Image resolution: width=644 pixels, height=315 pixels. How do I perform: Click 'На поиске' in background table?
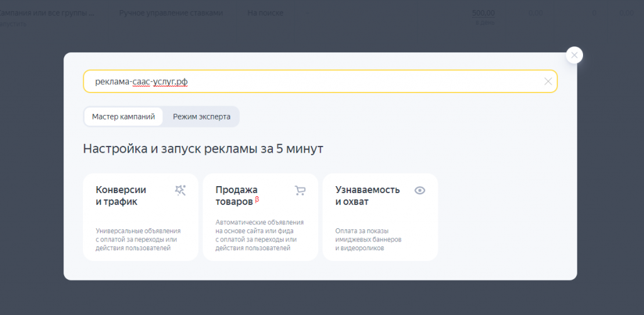point(265,13)
